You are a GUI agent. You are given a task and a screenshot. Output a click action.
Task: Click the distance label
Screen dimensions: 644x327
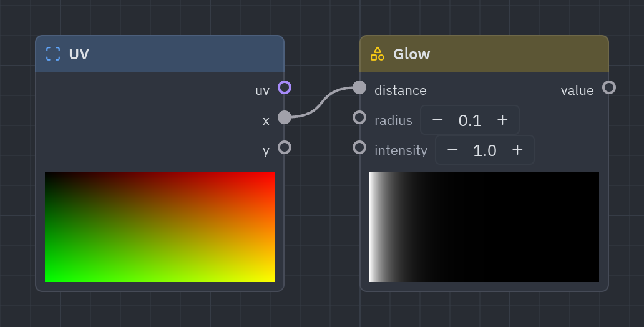(401, 90)
